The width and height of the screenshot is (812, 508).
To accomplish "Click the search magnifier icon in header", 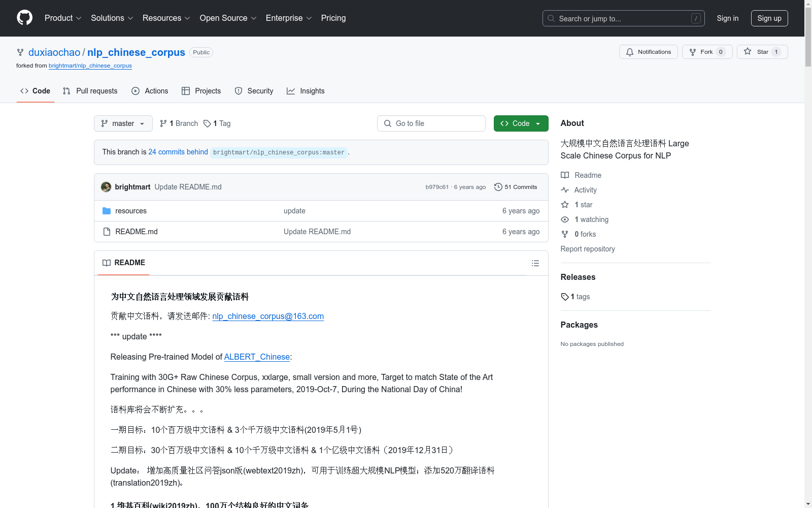I will pyautogui.click(x=551, y=18).
